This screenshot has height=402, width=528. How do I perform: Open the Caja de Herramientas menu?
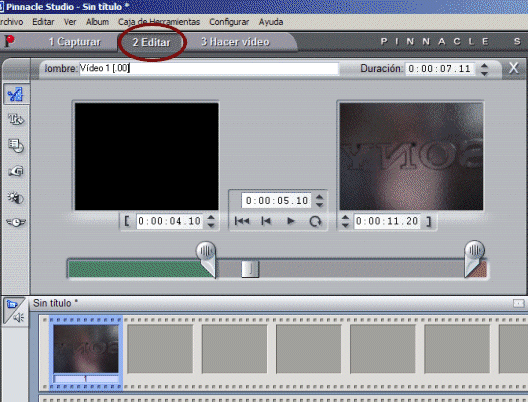click(x=159, y=22)
